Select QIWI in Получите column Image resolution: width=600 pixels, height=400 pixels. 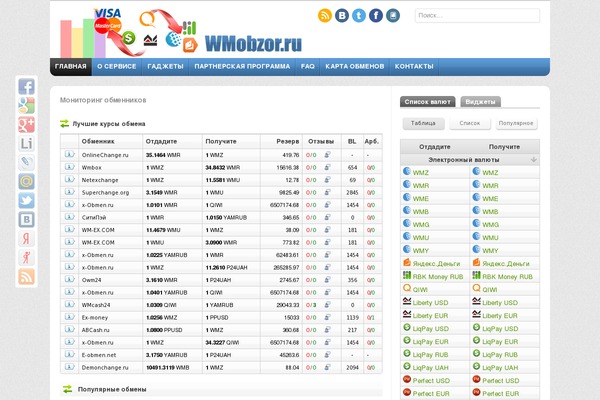pyautogui.click(x=489, y=290)
